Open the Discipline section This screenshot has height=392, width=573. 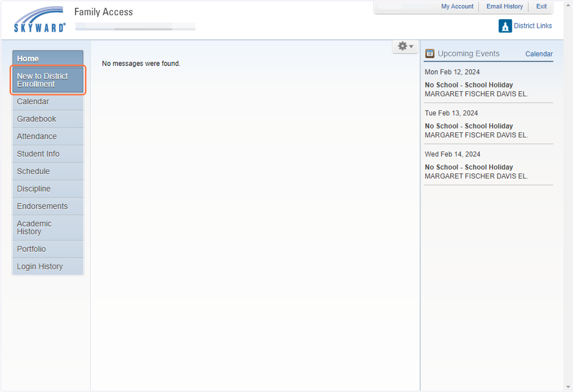click(x=48, y=189)
